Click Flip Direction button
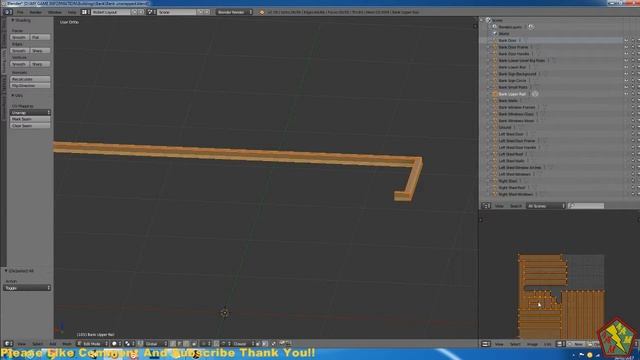Image resolution: width=640 pixels, height=360 pixels. [30, 86]
